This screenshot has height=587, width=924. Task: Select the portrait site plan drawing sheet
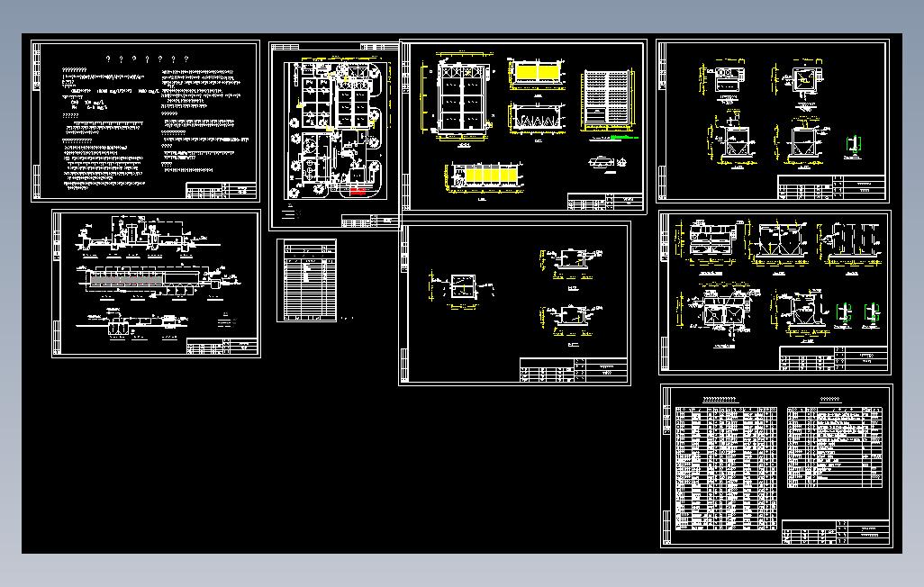(334, 136)
